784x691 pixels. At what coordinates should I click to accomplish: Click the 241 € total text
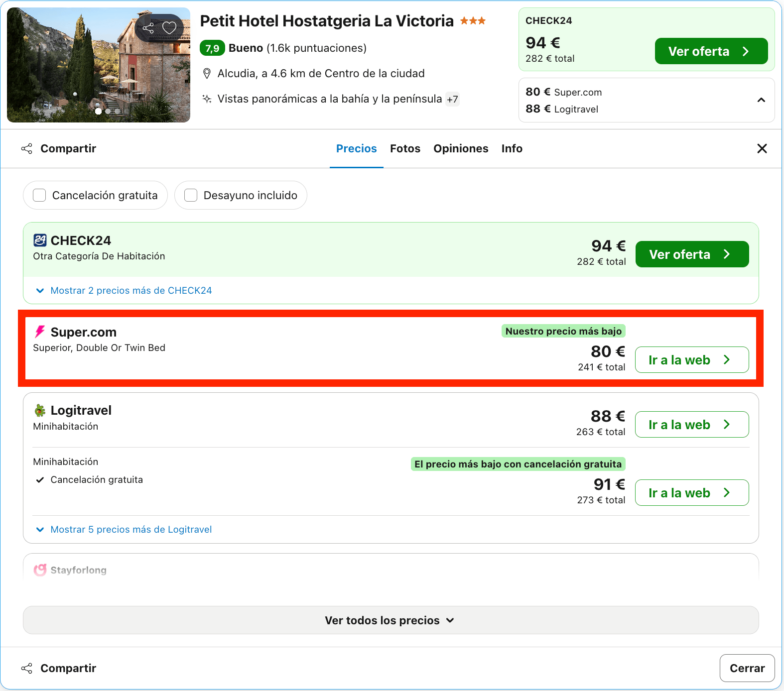[602, 367]
